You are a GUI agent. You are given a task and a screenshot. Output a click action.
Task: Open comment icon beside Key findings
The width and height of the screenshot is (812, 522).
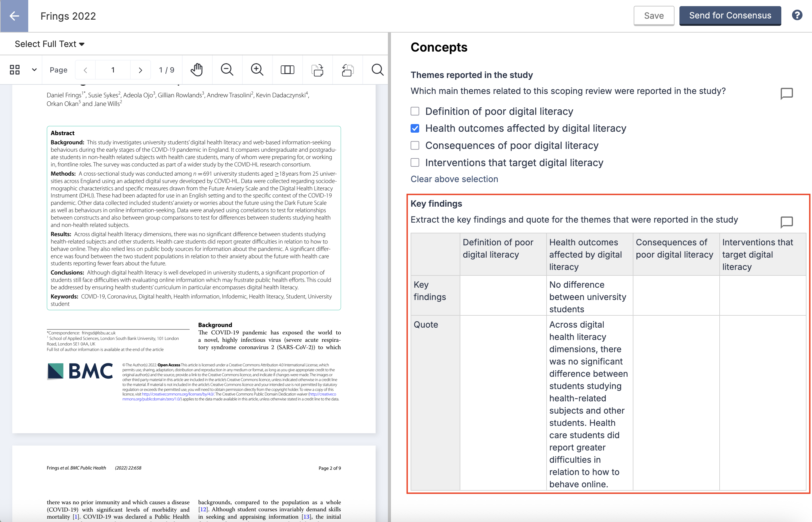pyautogui.click(x=786, y=222)
